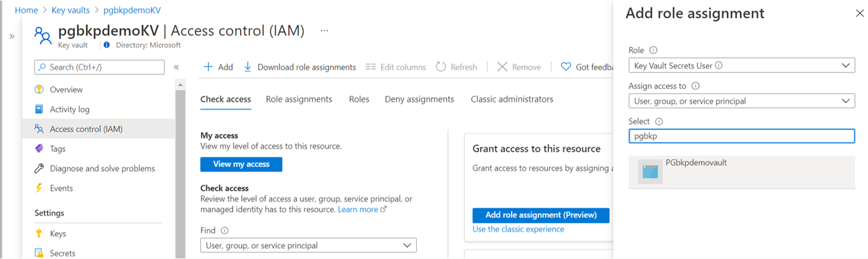The width and height of the screenshot is (868, 259).
Task: Click the Edit columns icon
Action: click(371, 67)
